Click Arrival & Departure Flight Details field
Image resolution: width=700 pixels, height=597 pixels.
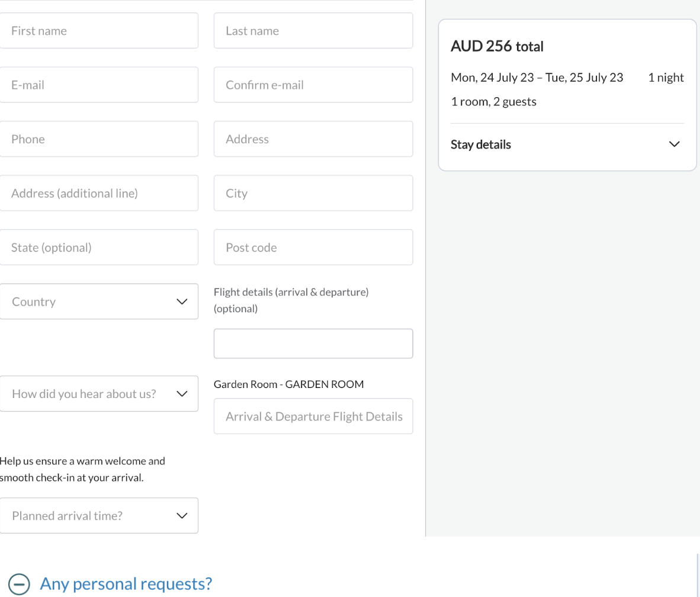[313, 416]
